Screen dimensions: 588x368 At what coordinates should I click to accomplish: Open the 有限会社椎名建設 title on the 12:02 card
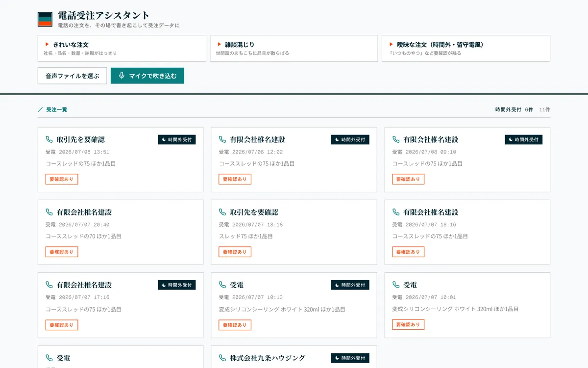[x=257, y=139]
